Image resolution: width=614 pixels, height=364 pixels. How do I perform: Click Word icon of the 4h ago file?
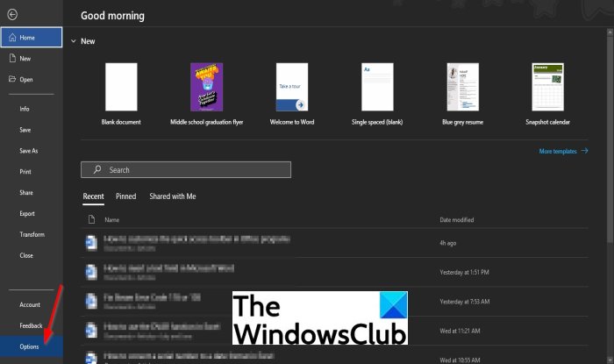click(91, 242)
